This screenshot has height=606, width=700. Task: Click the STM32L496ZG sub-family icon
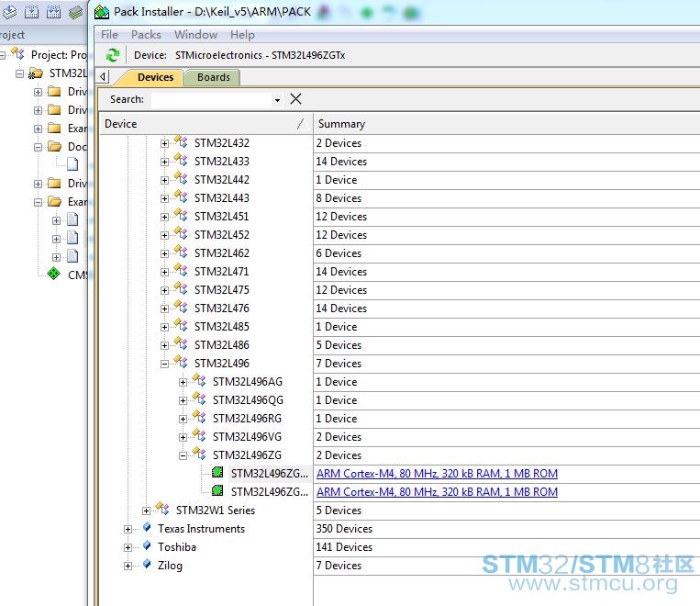199,454
